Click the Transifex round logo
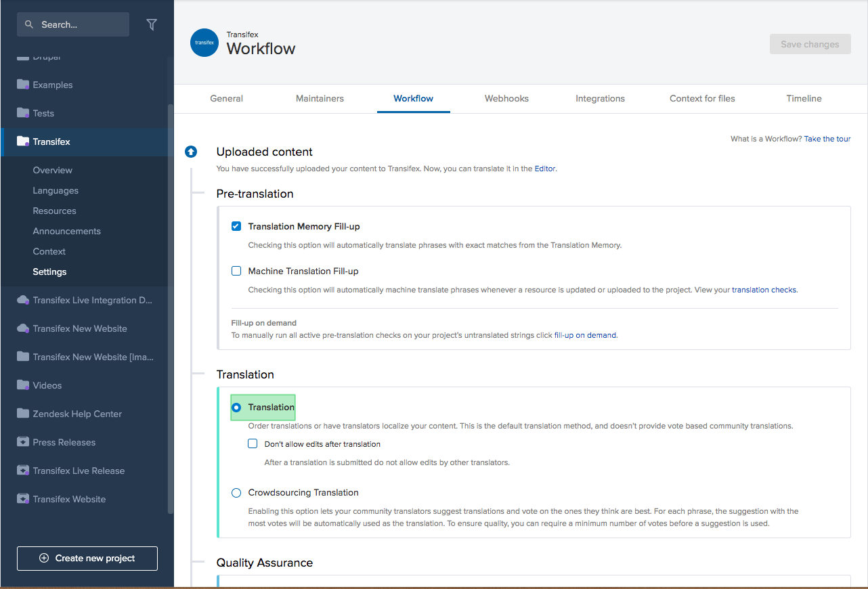The height and width of the screenshot is (589, 868). 204,43
